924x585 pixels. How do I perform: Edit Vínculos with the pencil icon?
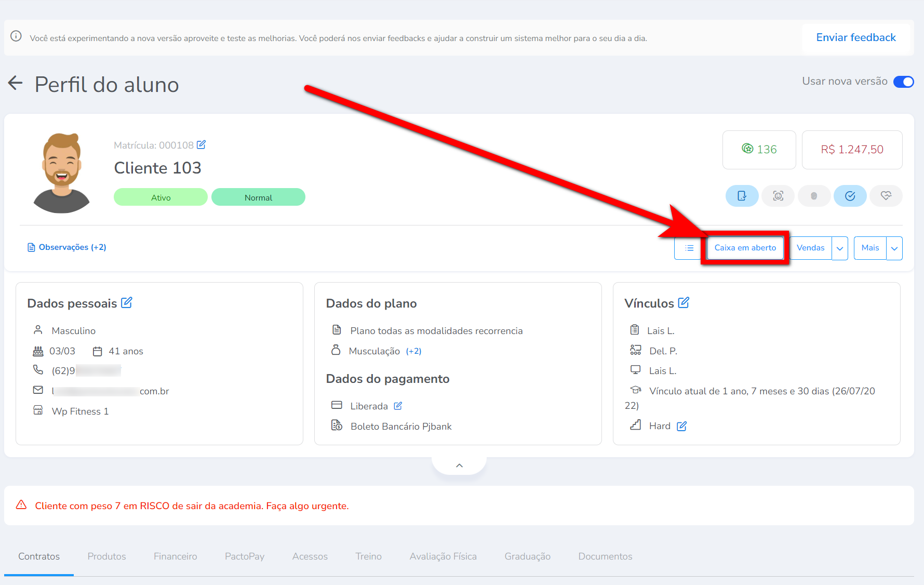pyautogui.click(x=684, y=303)
